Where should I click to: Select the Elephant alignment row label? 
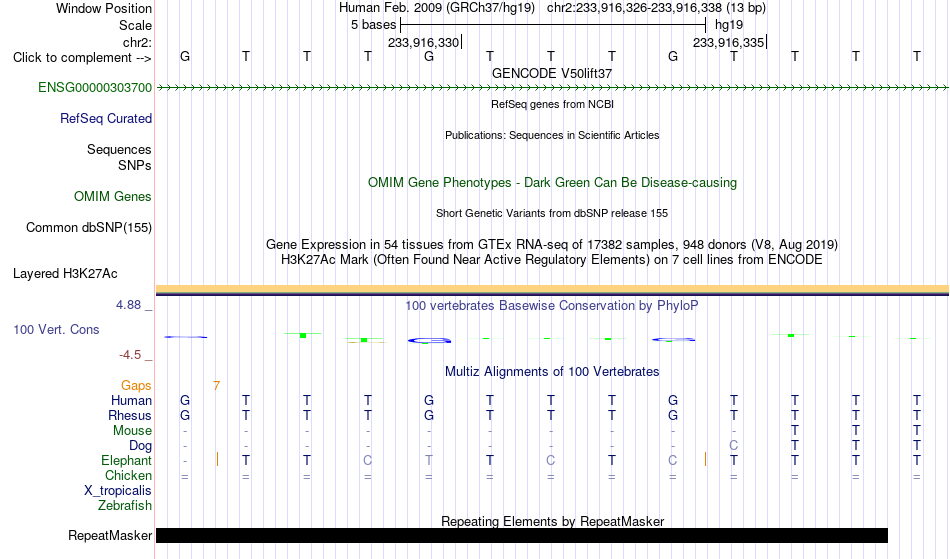click(x=126, y=460)
